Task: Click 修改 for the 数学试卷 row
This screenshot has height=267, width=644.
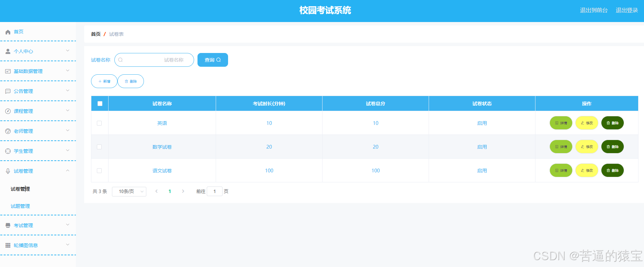Action: coord(587,147)
